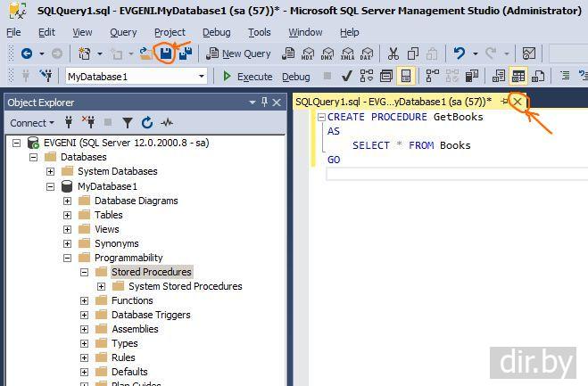The image size is (588, 386).
Task: Click the Cut scissors icon
Action: 393,54
